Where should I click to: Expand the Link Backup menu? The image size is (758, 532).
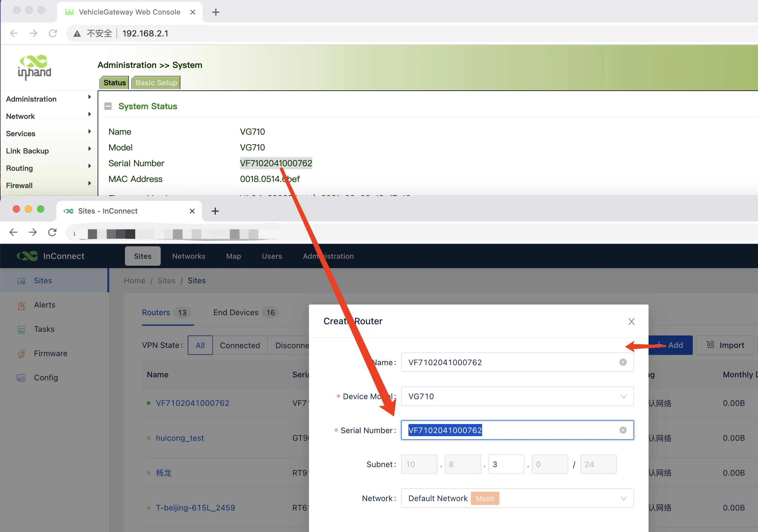click(x=49, y=150)
